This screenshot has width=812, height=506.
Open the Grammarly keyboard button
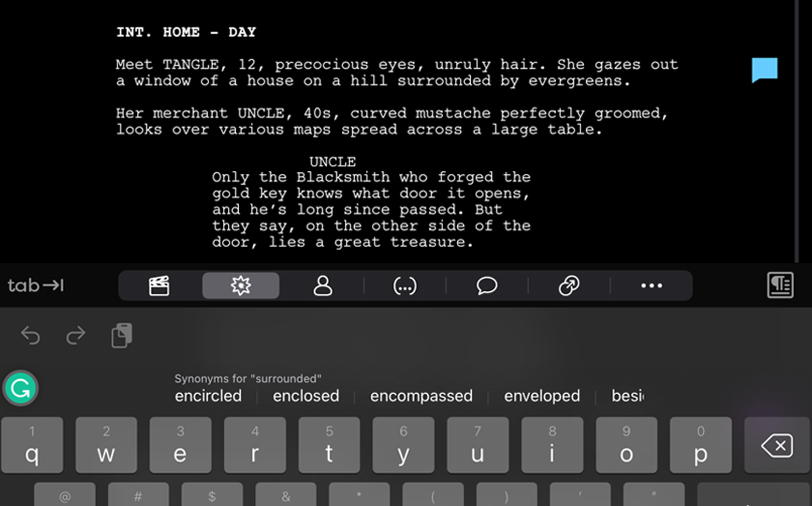pyautogui.click(x=20, y=388)
